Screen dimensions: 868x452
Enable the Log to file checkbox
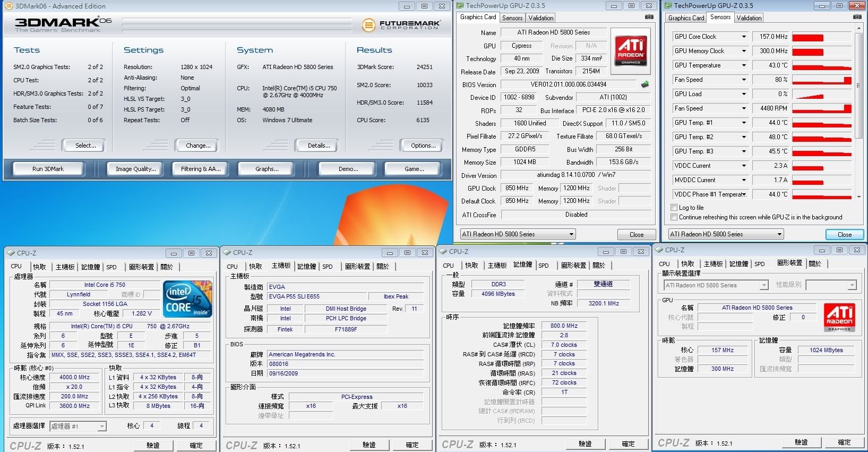[674, 208]
